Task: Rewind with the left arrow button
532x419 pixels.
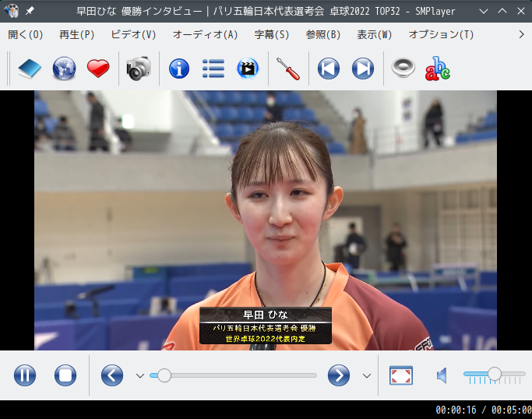Action: [x=112, y=375]
